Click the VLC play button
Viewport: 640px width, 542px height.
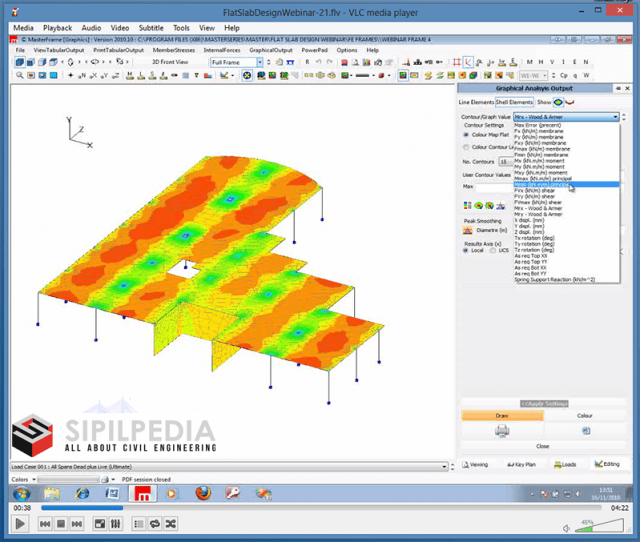20,523
